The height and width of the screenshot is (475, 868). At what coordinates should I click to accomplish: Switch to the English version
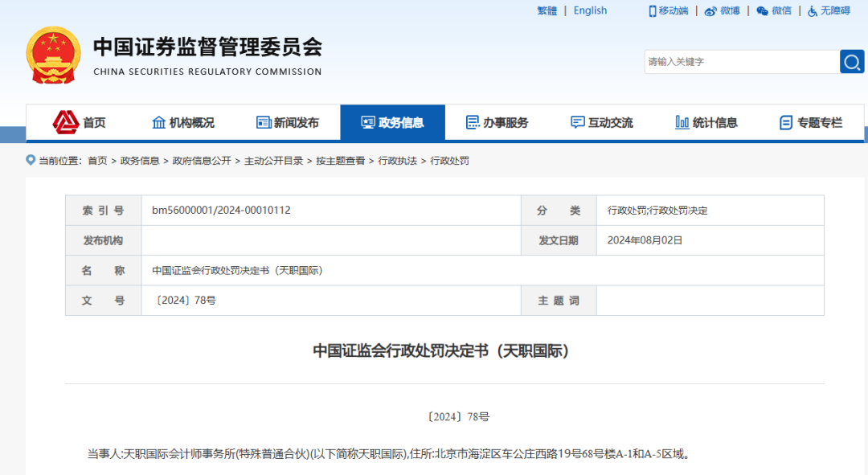(590, 10)
